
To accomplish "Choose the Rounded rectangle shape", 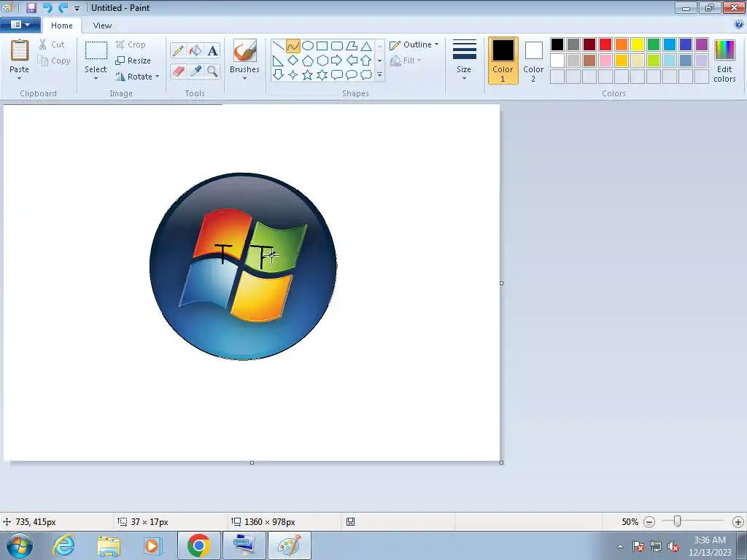I will point(337,46).
